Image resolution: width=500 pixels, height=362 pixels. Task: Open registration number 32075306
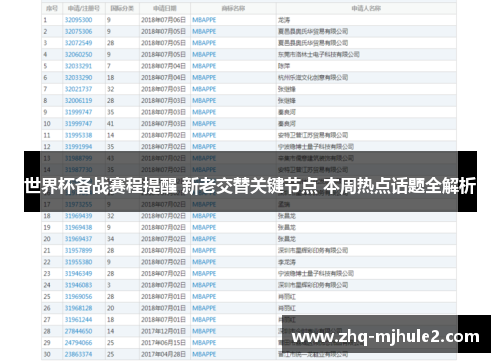[x=78, y=31]
